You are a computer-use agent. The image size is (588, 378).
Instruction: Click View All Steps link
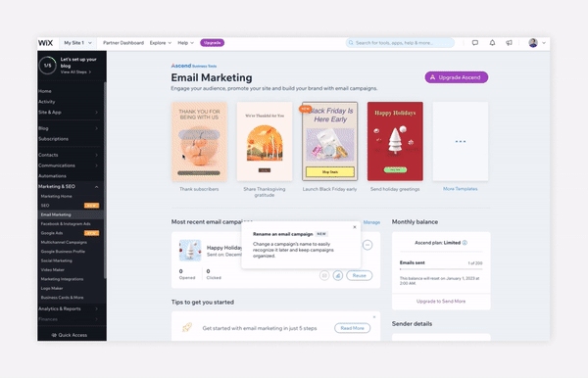point(75,71)
